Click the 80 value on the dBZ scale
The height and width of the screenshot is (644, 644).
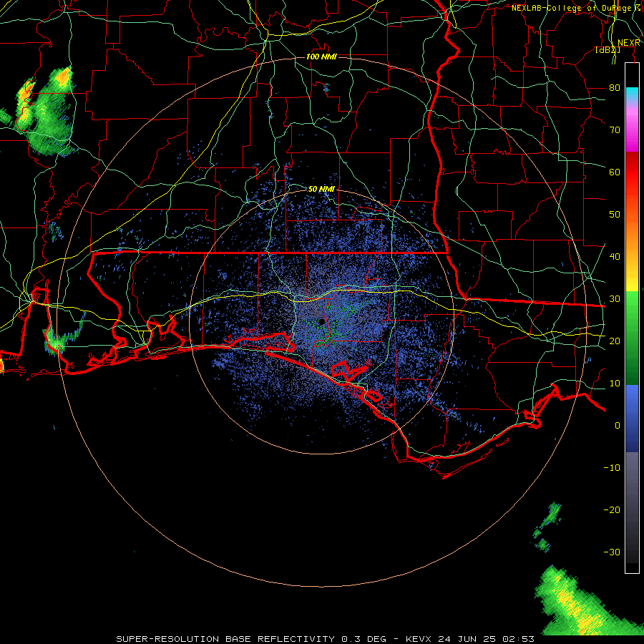click(x=615, y=87)
